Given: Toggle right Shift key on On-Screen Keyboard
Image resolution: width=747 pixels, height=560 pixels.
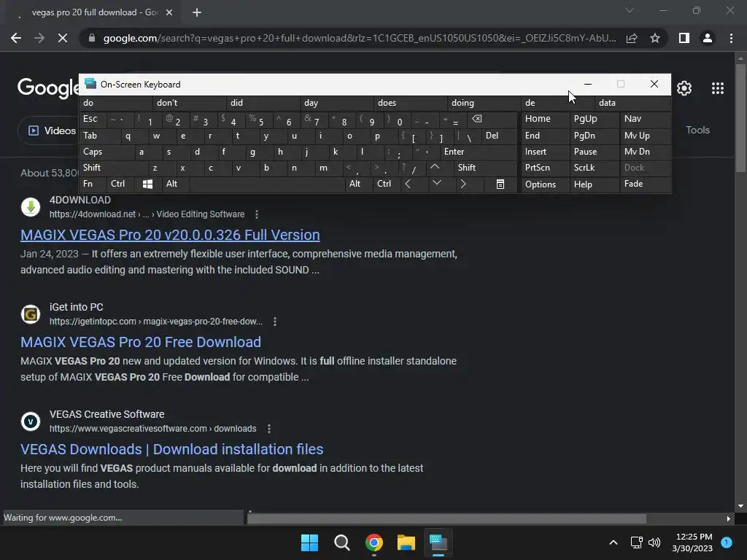Looking at the screenshot, I should (x=485, y=168).
